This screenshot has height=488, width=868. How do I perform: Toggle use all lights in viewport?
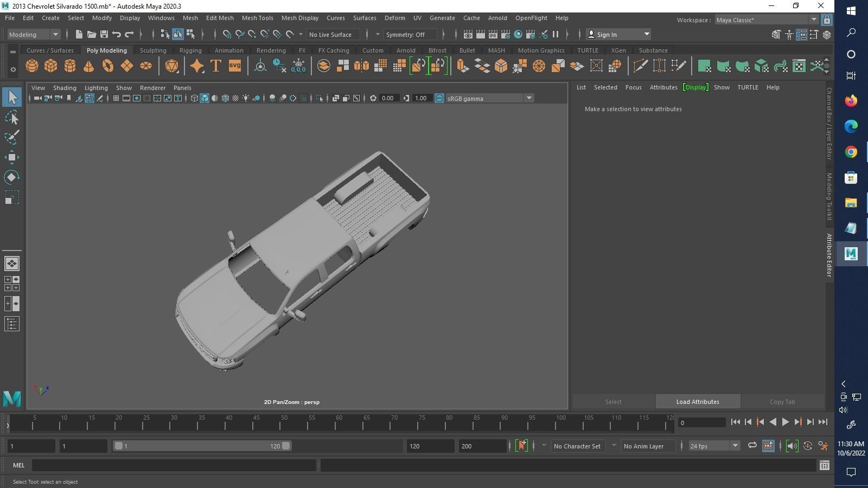(246, 98)
